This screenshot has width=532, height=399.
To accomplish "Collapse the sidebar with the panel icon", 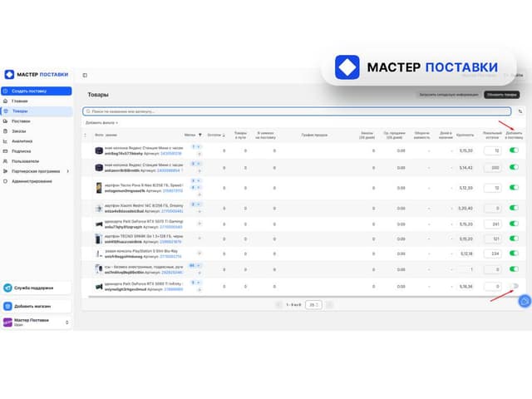I will pyautogui.click(x=85, y=76).
